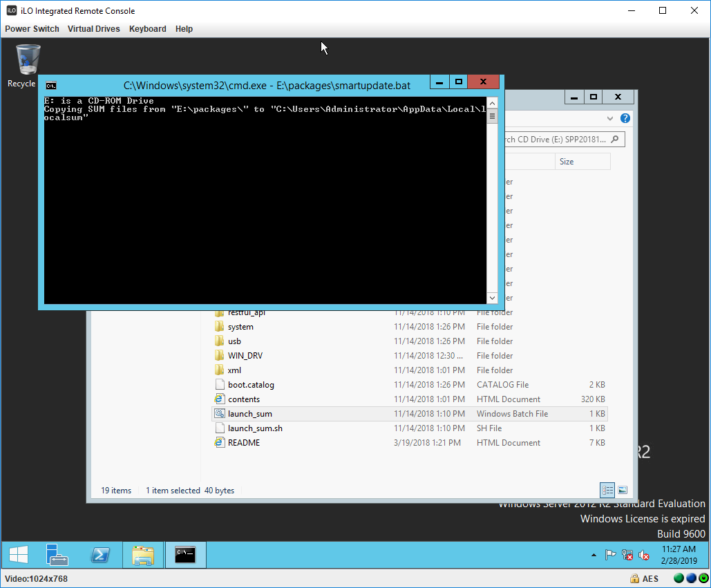711x588 pixels.
Task: Open the Keyboard menu
Action: tap(147, 28)
